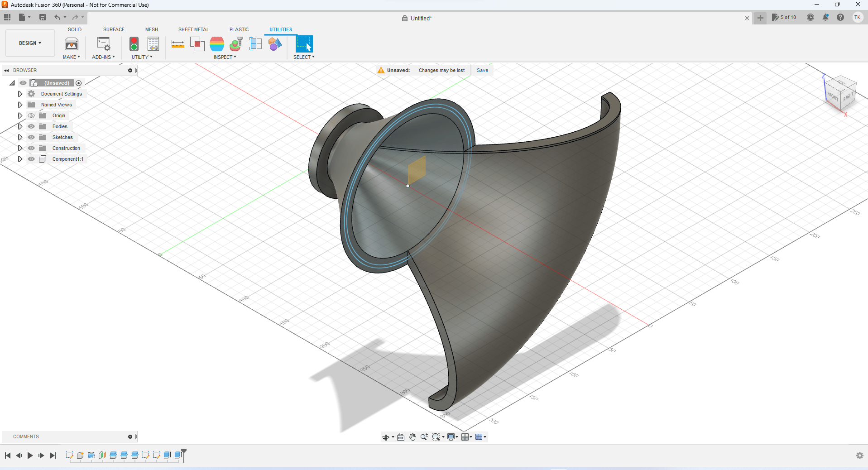868x470 pixels.
Task: Expand the Construction tree node
Action: click(20, 148)
